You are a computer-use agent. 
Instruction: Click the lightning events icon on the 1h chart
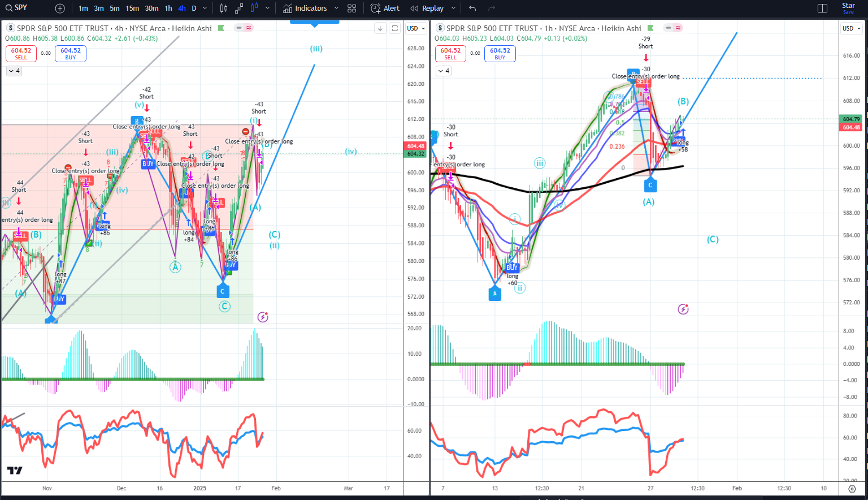[x=683, y=309]
